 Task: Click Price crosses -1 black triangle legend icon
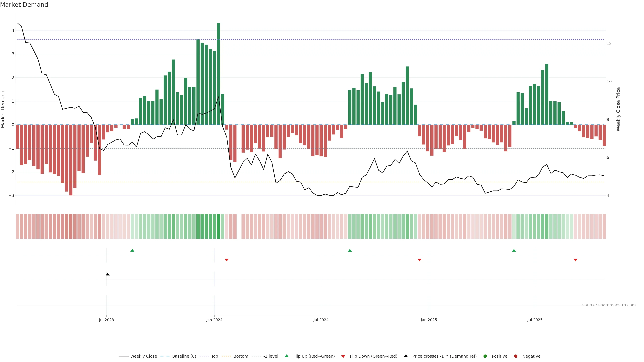click(406, 356)
